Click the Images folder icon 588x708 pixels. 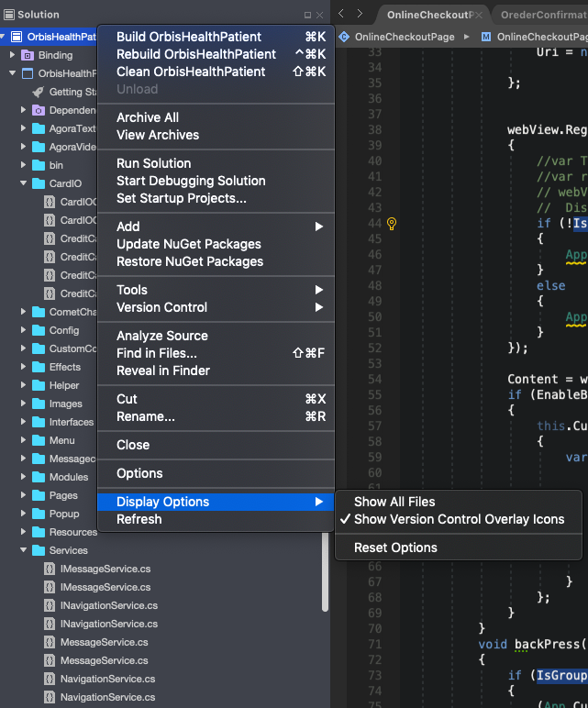point(39,404)
